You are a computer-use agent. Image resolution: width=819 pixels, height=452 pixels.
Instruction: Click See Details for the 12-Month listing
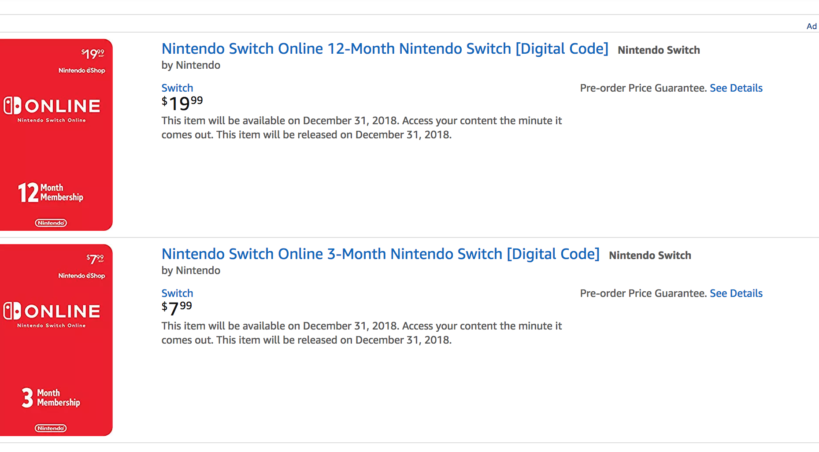[x=736, y=88]
